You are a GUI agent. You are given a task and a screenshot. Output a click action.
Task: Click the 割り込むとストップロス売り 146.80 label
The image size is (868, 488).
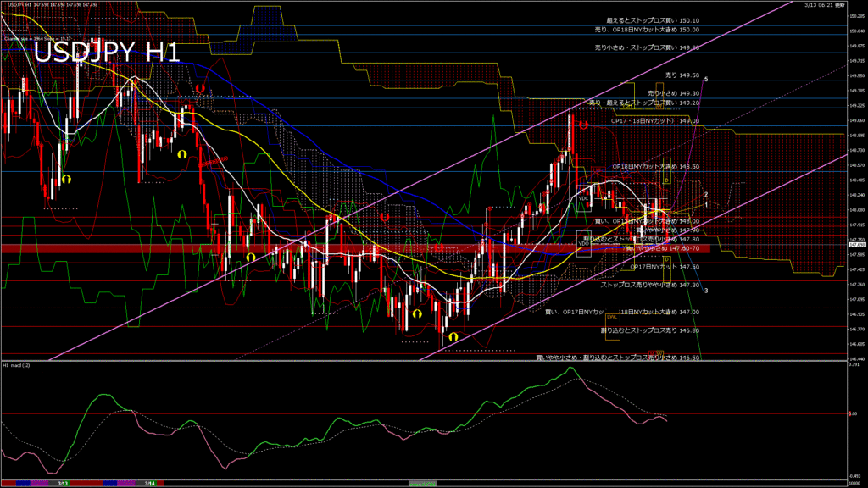click(649, 330)
